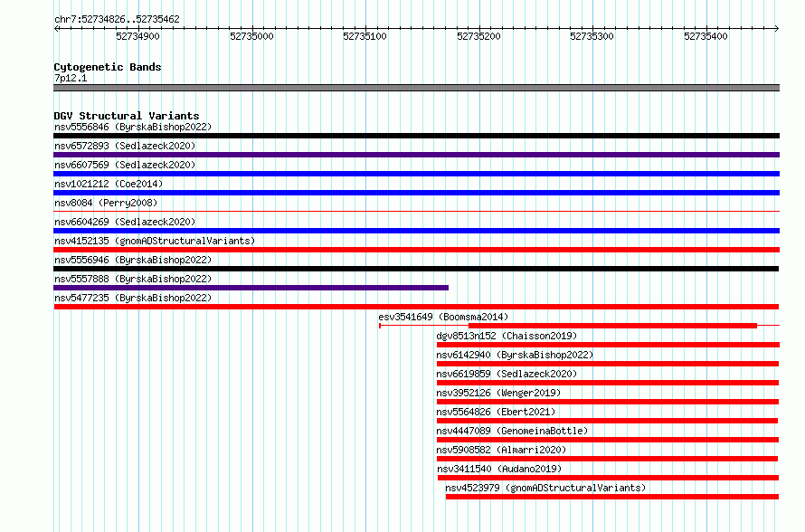Click the ruler's right arrow end
The image size is (805, 532).
(777, 28)
